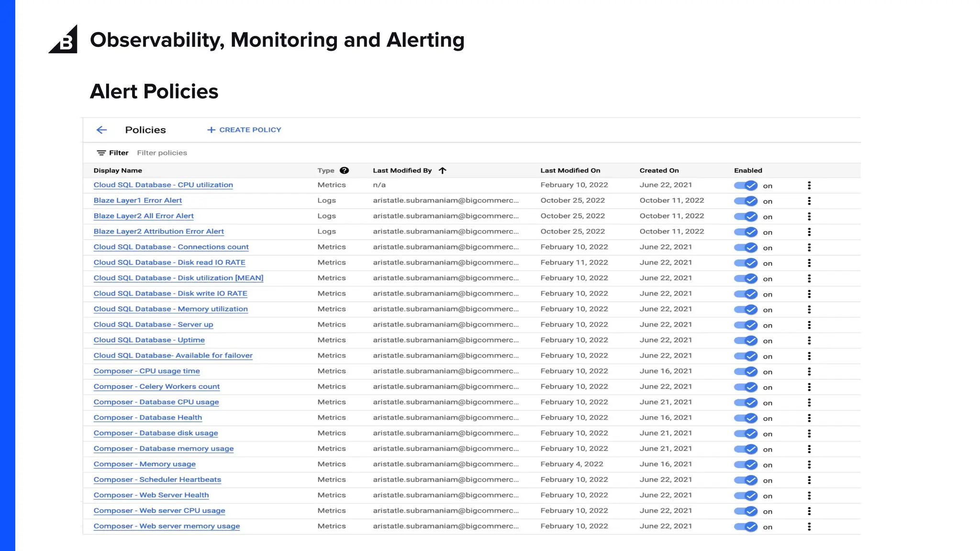Open more options for Cloud SQL Uptime
This screenshot has width=980, height=551.
coord(809,341)
